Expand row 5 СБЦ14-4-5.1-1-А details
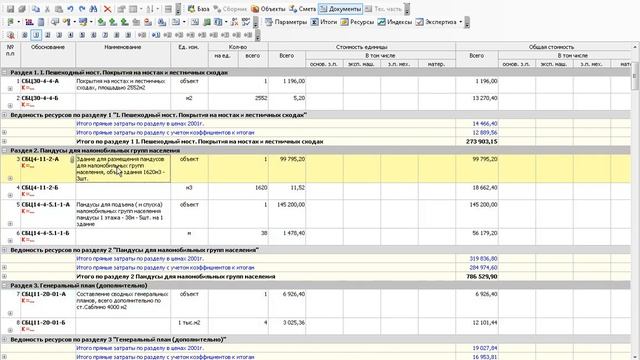Viewport: 640px width, 360px height. pyautogui.click(x=10, y=224)
